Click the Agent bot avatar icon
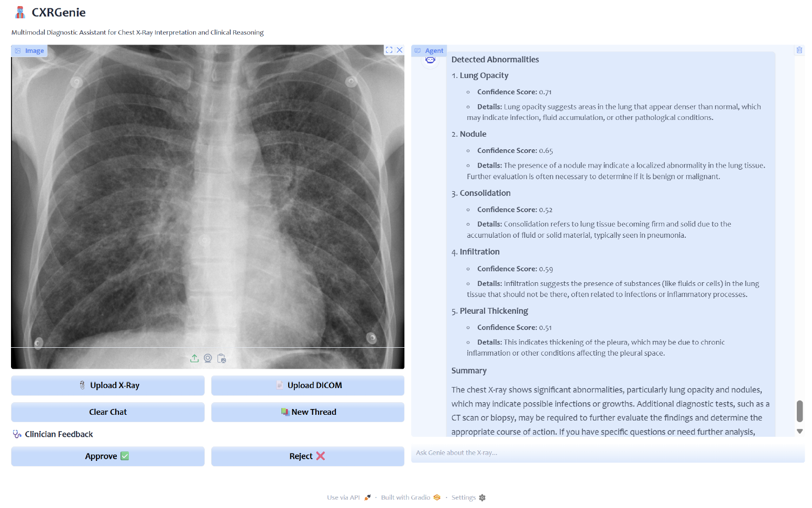The width and height of the screenshot is (812, 508). point(430,60)
